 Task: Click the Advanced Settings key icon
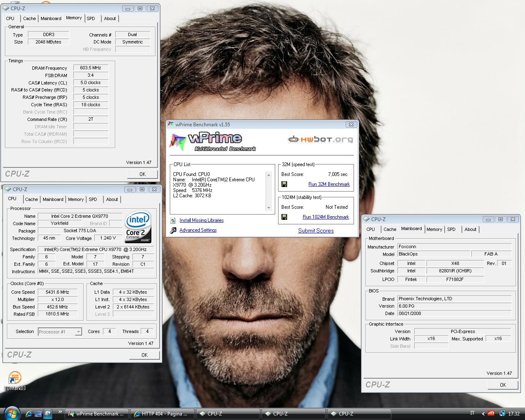173,230
